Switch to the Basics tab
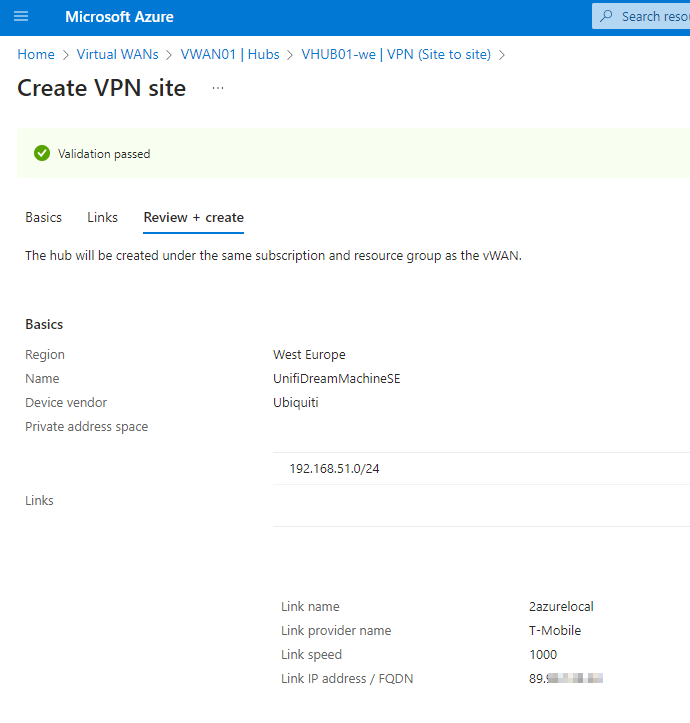This screenshot has width=690, height=723. (x=43, y=217)
